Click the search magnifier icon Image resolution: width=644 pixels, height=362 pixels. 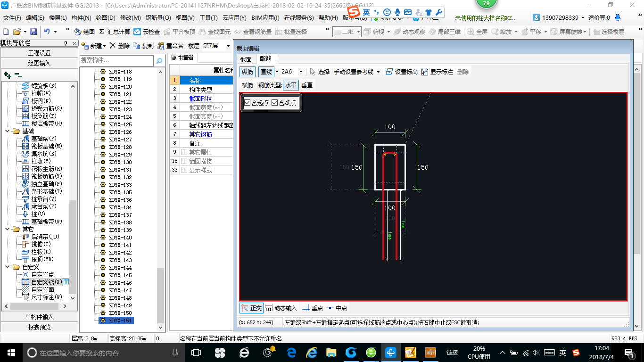159,60
